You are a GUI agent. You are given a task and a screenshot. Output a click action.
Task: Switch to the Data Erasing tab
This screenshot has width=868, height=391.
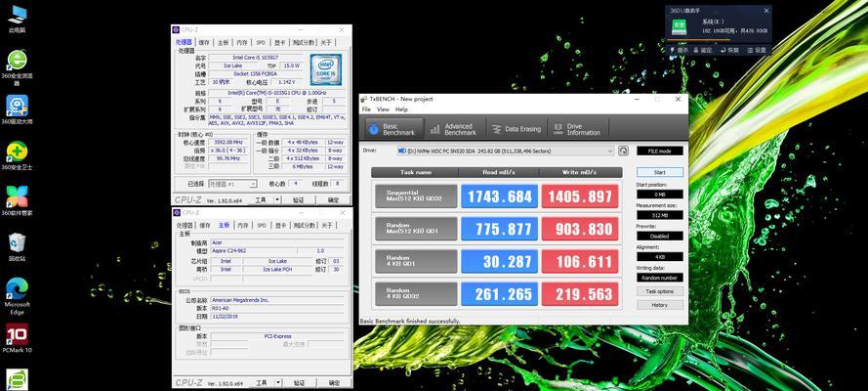517,129
